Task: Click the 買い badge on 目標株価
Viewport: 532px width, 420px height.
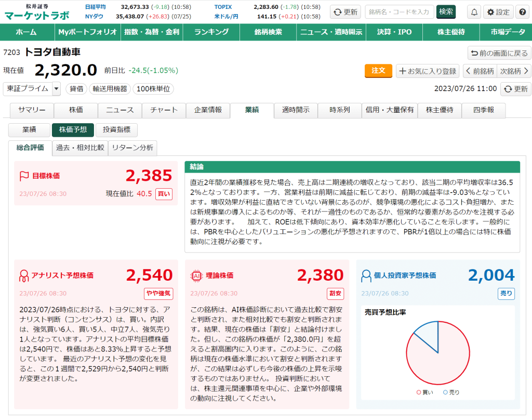Action: point(164,194)
